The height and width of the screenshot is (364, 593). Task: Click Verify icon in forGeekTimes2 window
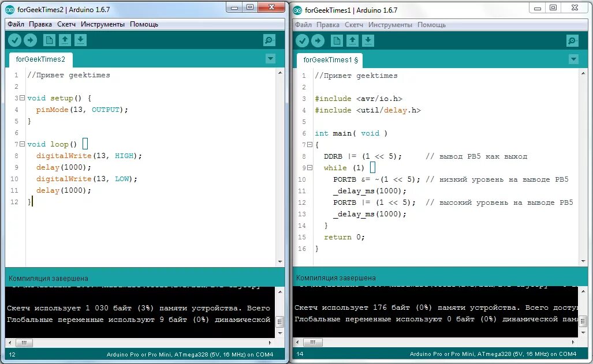coord(15,40)
